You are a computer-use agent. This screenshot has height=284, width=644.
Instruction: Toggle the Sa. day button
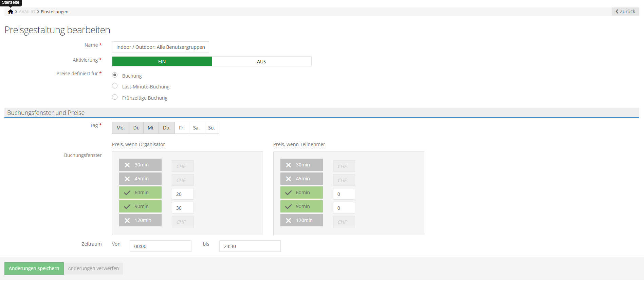[196, 128]
